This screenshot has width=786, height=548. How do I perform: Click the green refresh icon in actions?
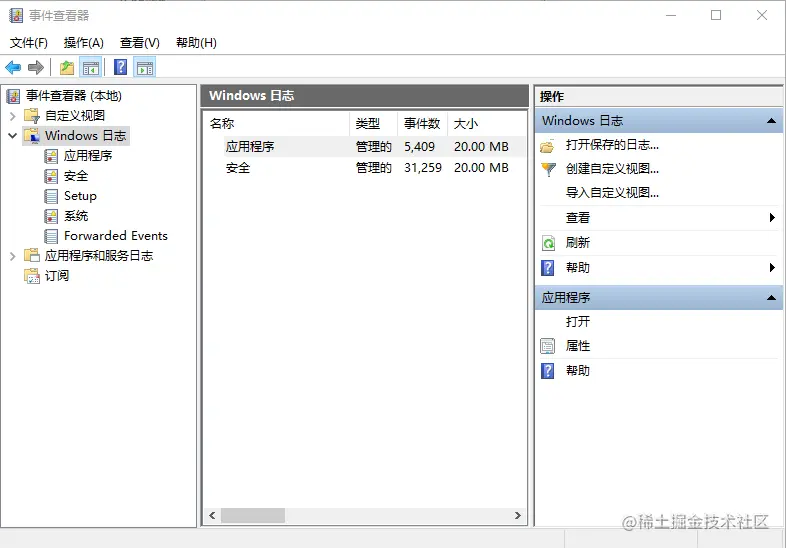pos(548,243)
